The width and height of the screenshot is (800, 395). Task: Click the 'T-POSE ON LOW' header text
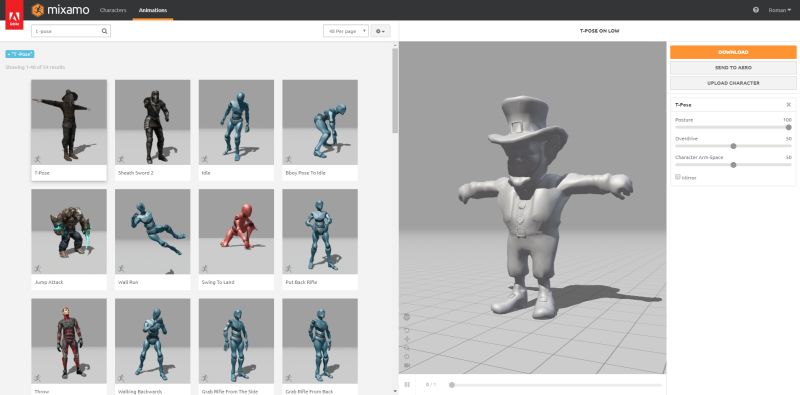pos(599,31)
